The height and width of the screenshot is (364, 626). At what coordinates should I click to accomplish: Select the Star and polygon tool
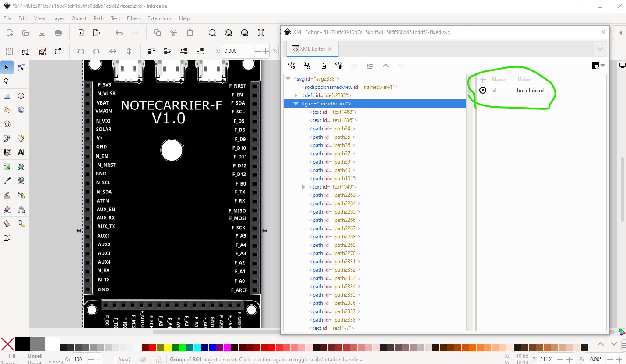7,110
